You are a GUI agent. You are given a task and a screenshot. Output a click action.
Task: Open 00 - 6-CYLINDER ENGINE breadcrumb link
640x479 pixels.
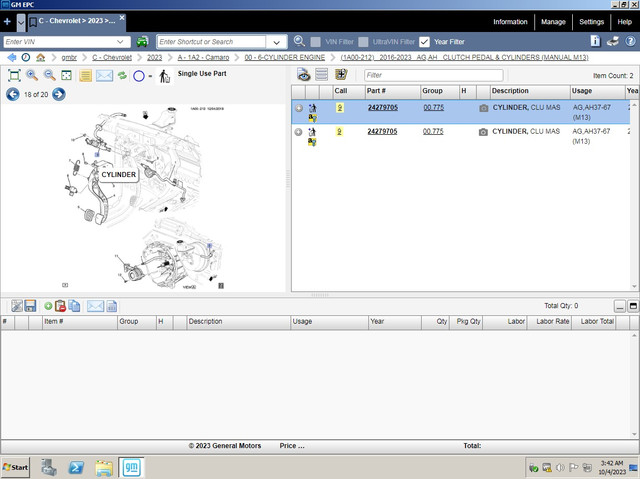pyautogui.click(x=285, y=58)
